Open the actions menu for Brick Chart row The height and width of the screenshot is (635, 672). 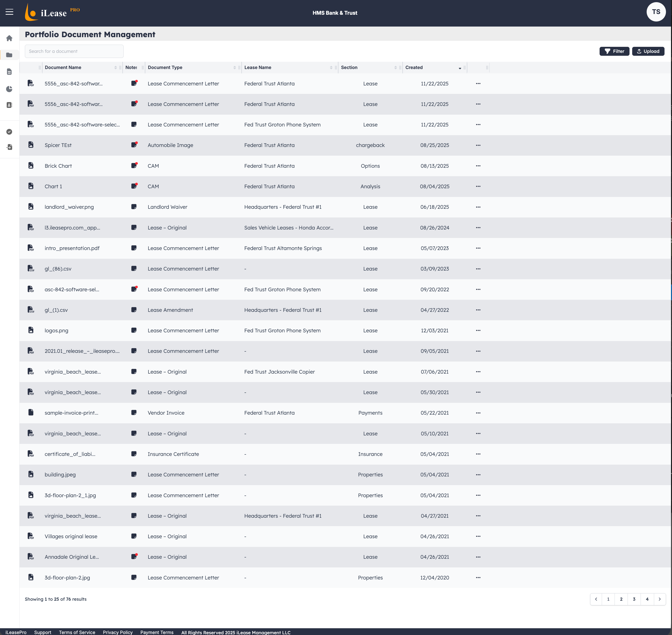478,166
